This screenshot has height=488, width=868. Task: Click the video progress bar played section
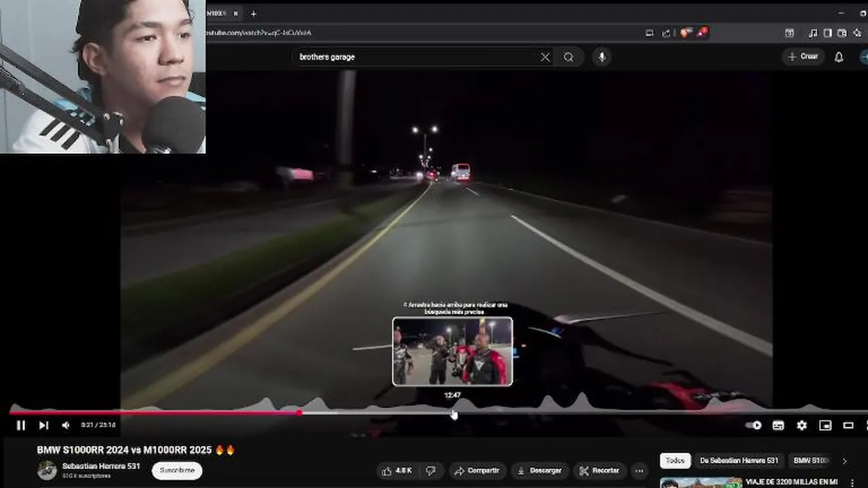coord(155,412)
